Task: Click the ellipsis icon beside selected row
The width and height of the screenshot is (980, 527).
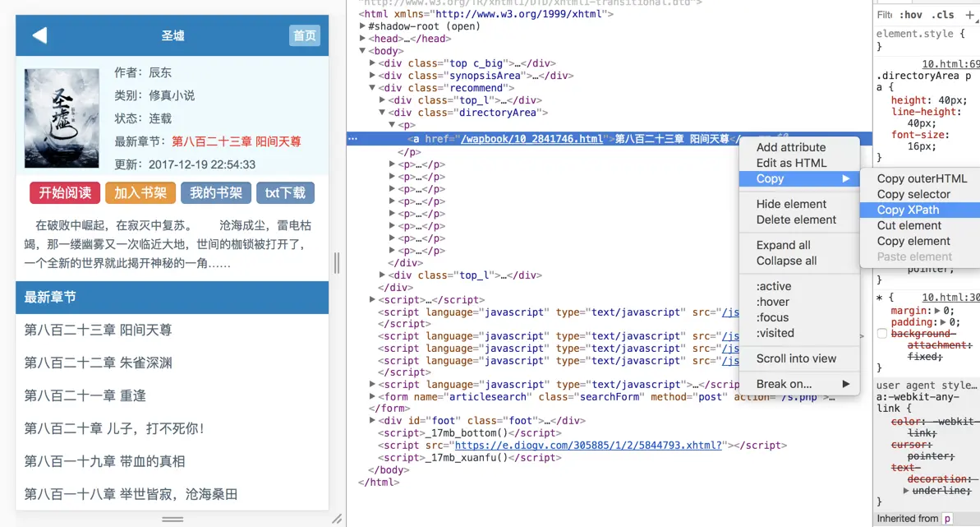Action: point(353,139)
